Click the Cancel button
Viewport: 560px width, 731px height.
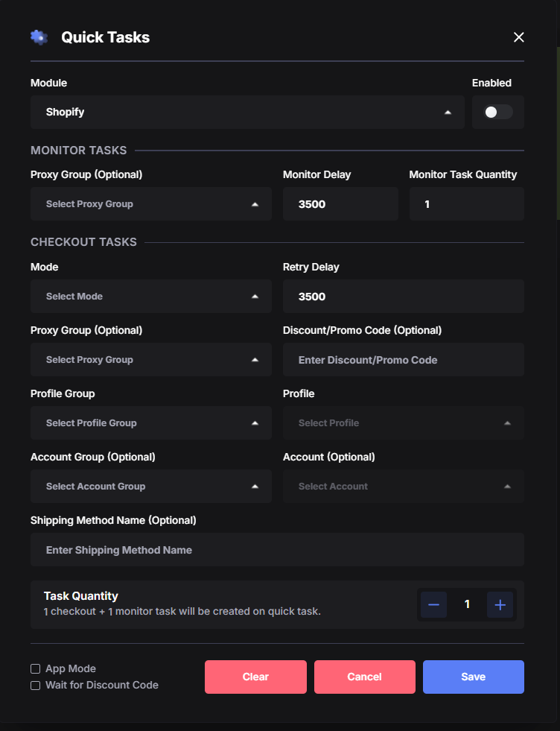click(x=365, y=677)
